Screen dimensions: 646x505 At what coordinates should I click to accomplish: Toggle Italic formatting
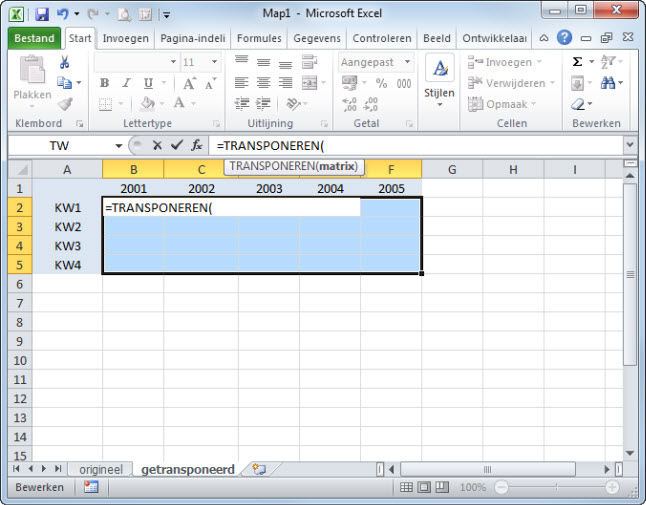[x=126, y=83]
